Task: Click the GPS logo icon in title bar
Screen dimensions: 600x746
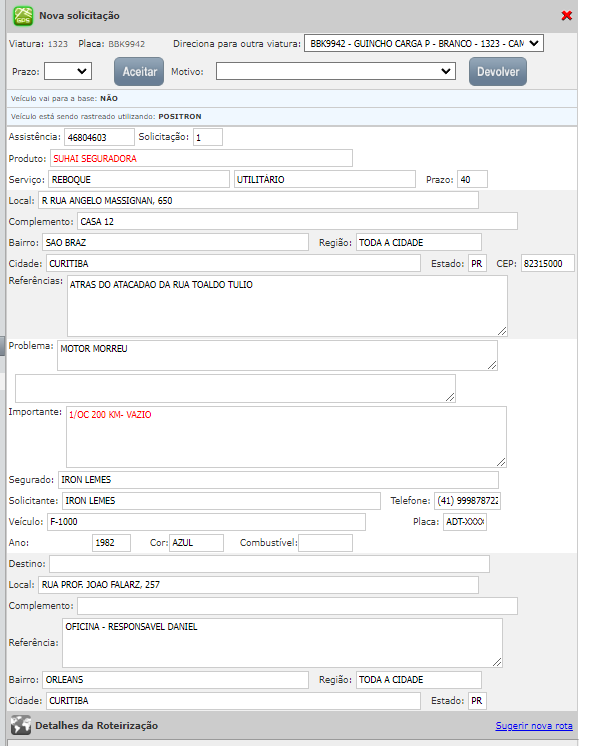Action: click(x=21, y=16)
